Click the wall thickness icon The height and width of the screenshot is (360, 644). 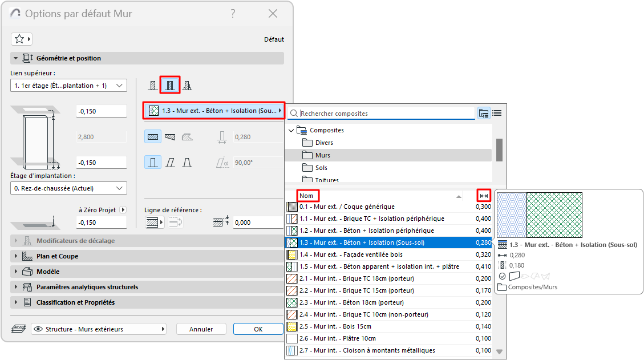tap(222, 137)
